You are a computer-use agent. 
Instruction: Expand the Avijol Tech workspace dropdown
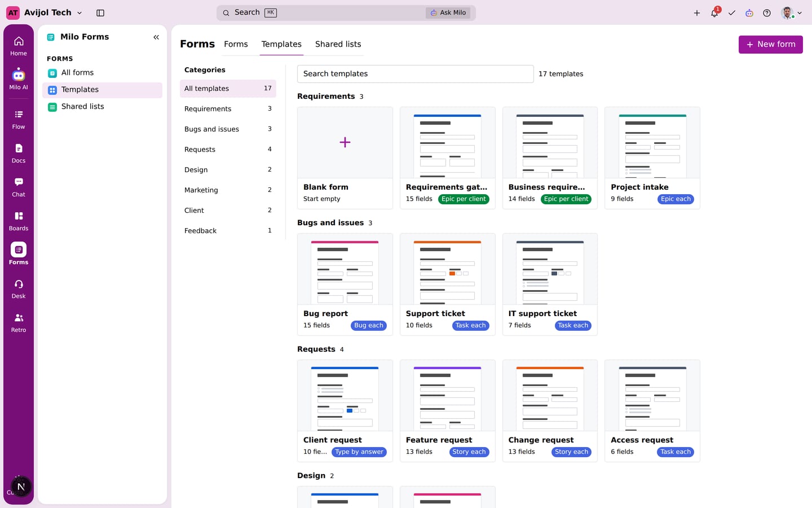pyautogui.click(x=45, y=12)
